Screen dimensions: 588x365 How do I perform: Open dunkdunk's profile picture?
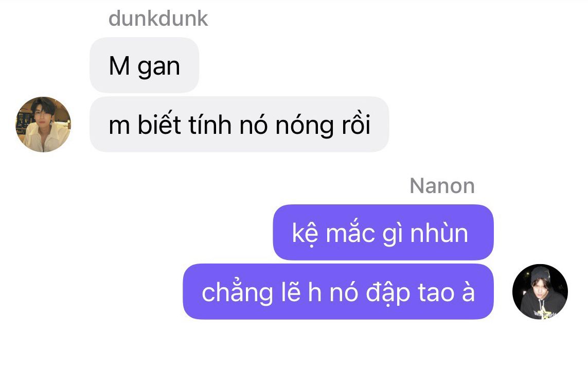[43, 125]
